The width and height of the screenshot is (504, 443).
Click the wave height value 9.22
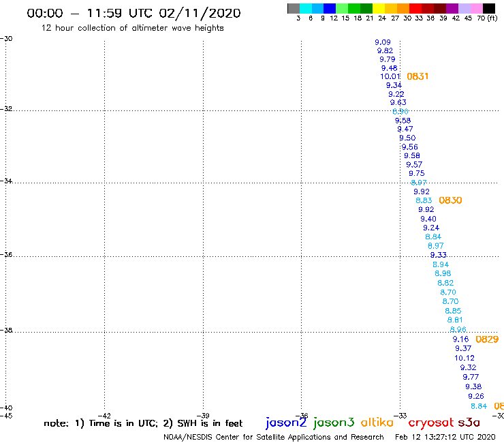[396, 94]
